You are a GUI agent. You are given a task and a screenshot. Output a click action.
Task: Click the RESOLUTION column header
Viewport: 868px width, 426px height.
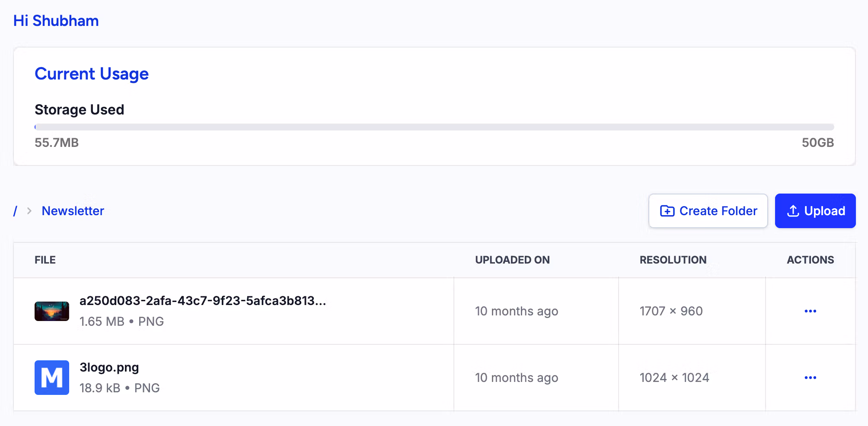click(x=673, y=260)
